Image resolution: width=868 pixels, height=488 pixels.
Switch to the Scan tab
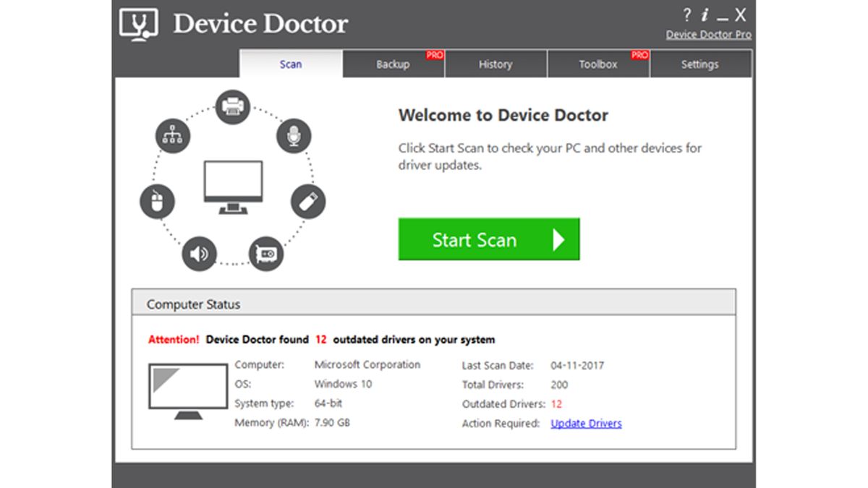(x=290, y=64)
